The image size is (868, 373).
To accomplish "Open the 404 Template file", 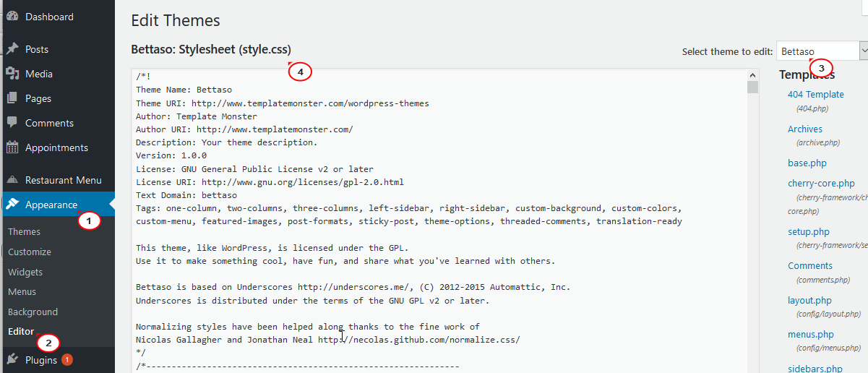I will pos(816,95).
